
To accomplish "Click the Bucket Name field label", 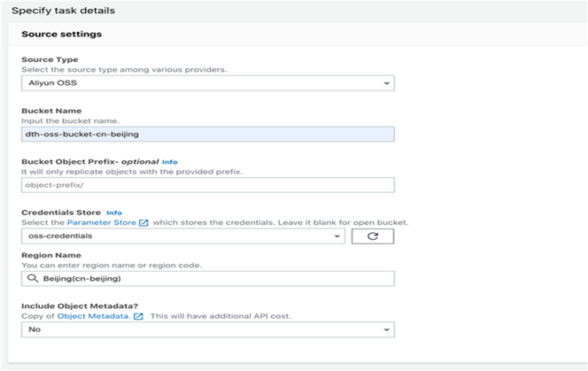I will [51, 111].
